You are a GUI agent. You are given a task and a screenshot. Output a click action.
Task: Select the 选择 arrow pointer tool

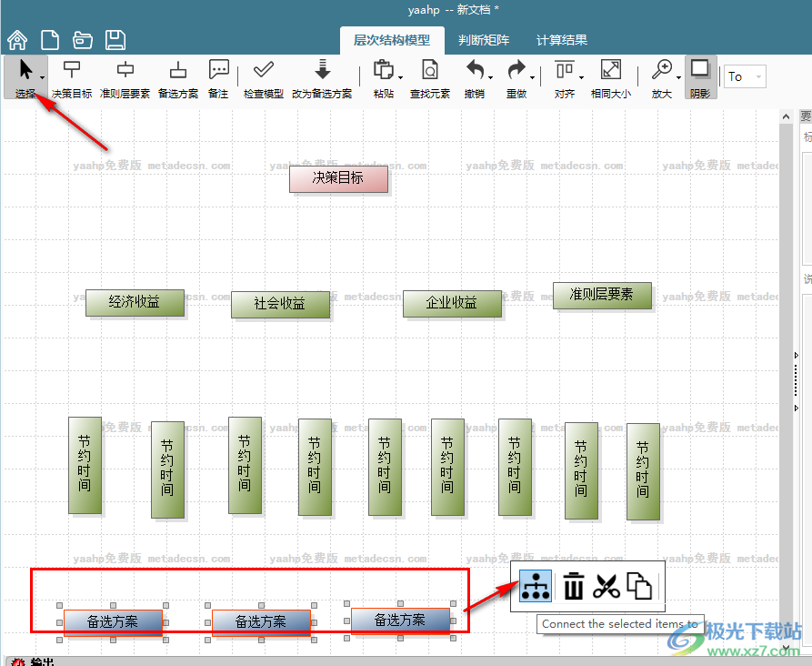[x=25, y=71]
